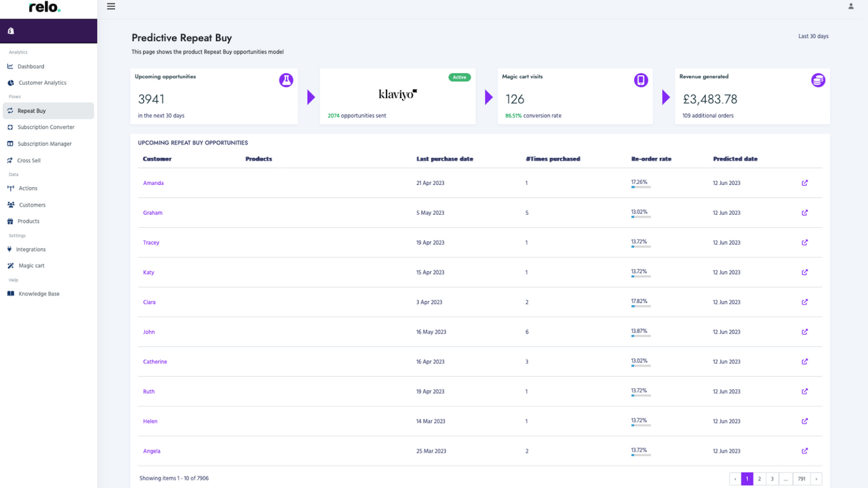868x488 pixels.
Task: Open customer Katy's link
Action: click(149, 272)
